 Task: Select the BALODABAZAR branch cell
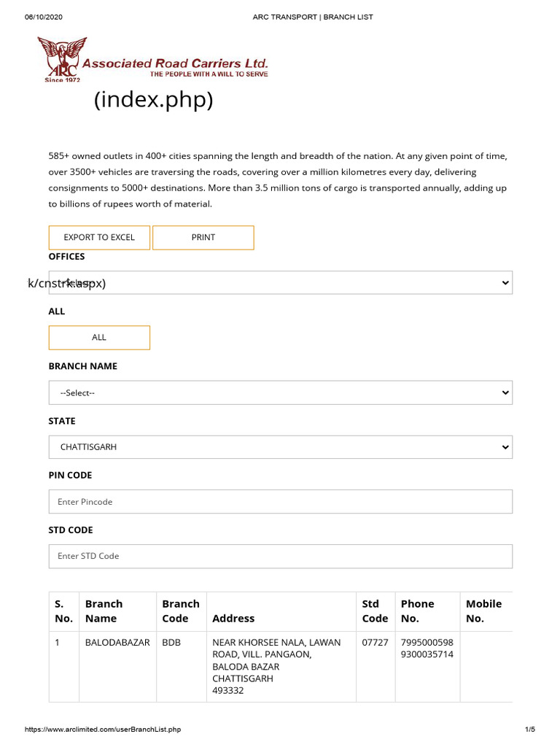[117, 643]
